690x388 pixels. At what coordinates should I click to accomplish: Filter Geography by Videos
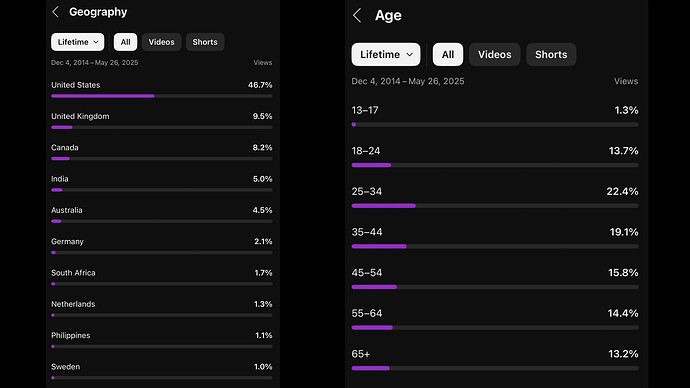[x=161, y=42]
